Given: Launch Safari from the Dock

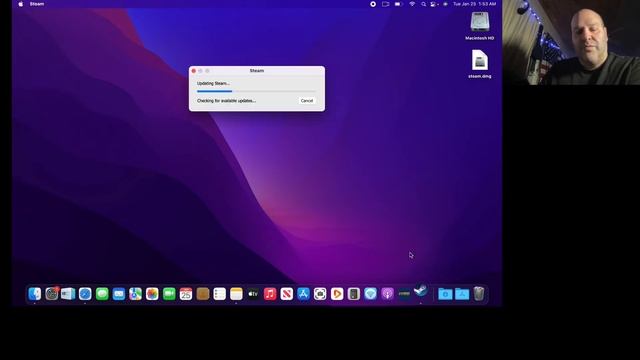Looking at the screenshot, I should (x=85, y=293).
